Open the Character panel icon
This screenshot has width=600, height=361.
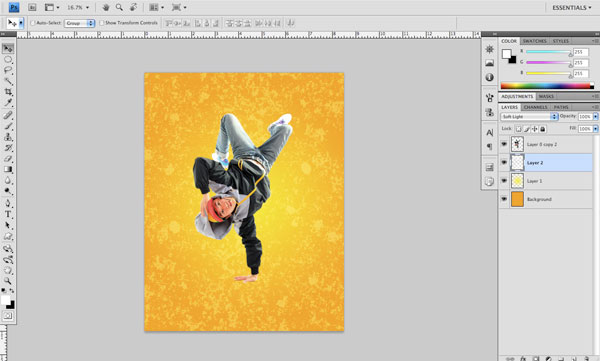tap(489, 132)
